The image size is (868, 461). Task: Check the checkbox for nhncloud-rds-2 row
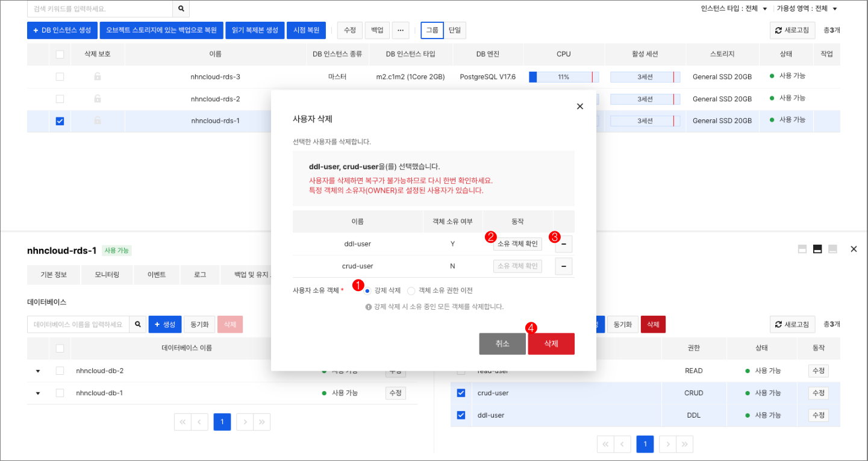pos(59,98)
